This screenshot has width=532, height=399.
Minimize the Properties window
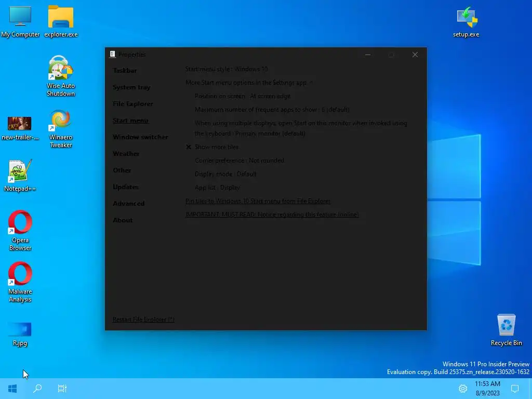(x=368, y=55)
